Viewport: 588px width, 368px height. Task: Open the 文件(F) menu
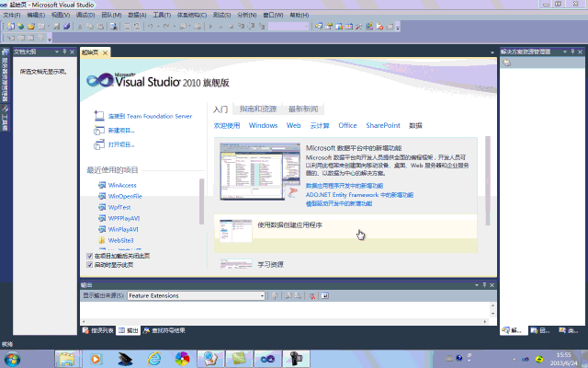tap(12, 15)
